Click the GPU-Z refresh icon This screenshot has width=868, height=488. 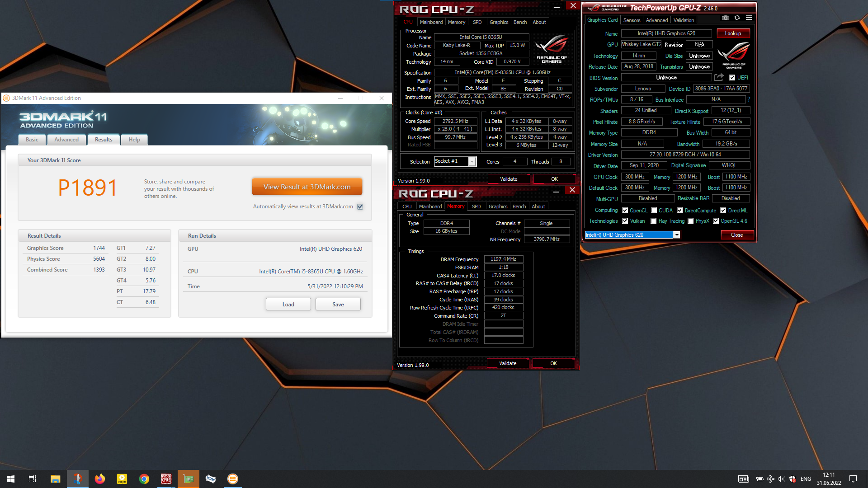[737, 18]
